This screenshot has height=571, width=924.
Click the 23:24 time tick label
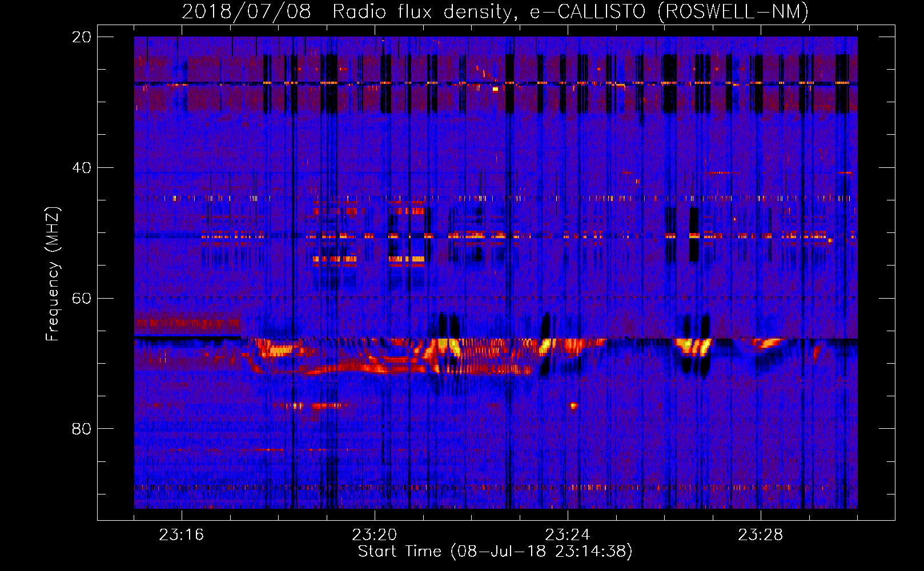pos(567,535)
